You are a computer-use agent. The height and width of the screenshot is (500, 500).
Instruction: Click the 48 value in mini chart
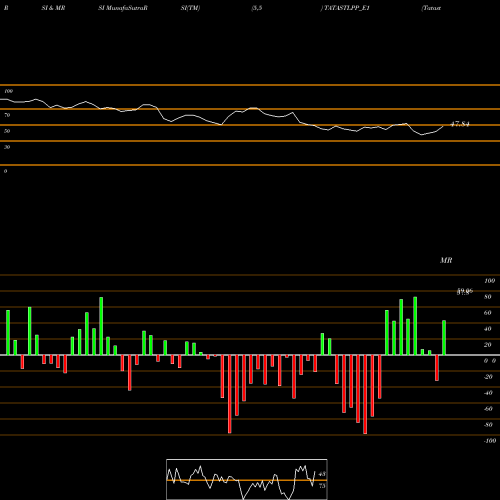tap(322, 474)
